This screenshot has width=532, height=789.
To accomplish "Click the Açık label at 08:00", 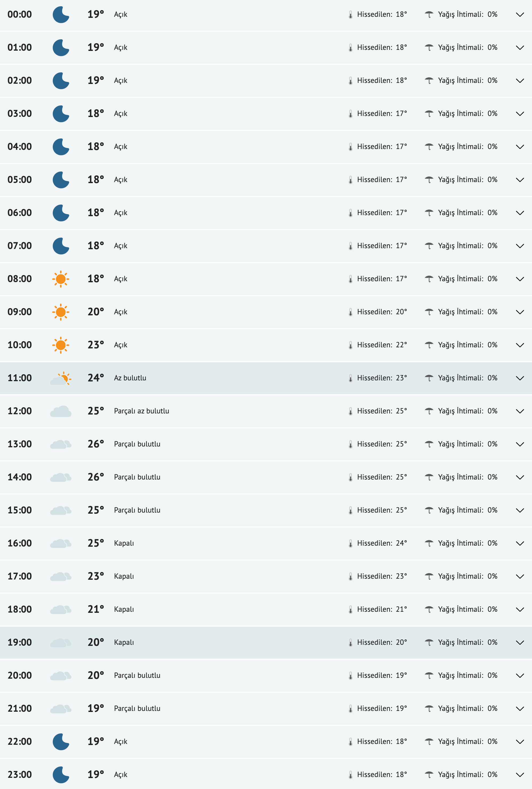I will click(121, 279).
